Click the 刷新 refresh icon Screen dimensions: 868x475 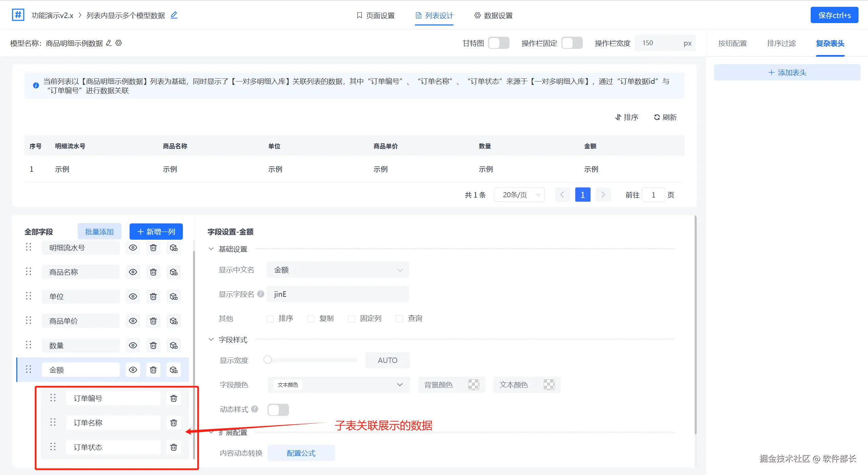[657, 117]
